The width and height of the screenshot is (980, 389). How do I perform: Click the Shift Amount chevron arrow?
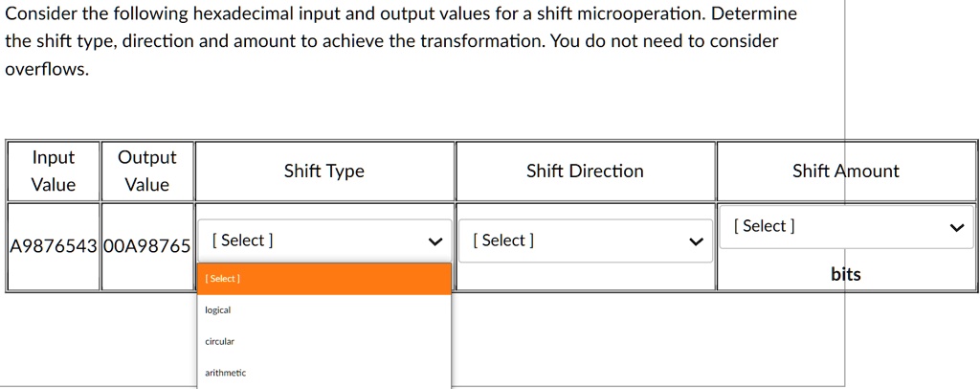tap(955, 228)
